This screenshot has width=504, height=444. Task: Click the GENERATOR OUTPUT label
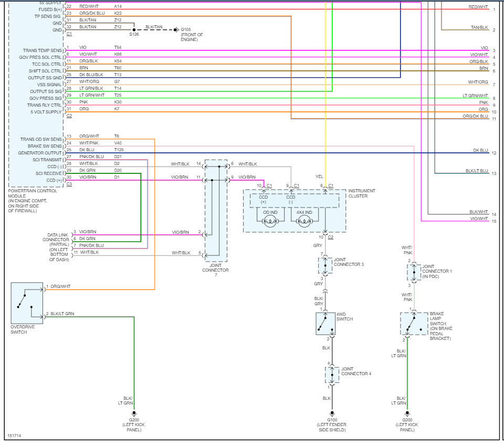pyautogui.click(x=40, y=153)
